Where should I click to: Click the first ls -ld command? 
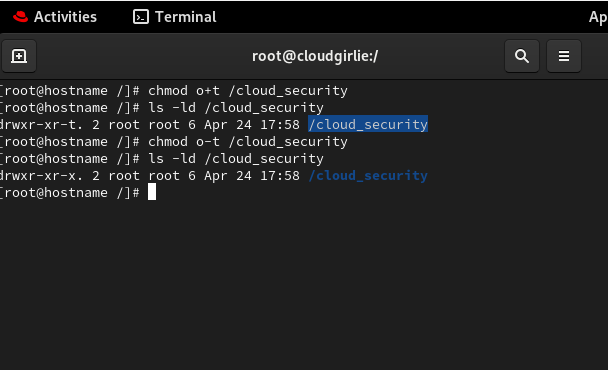tap(236, 107)
